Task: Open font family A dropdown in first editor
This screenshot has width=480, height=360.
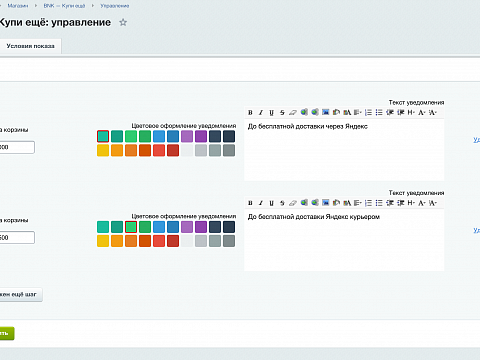Action: coord(422,112)
